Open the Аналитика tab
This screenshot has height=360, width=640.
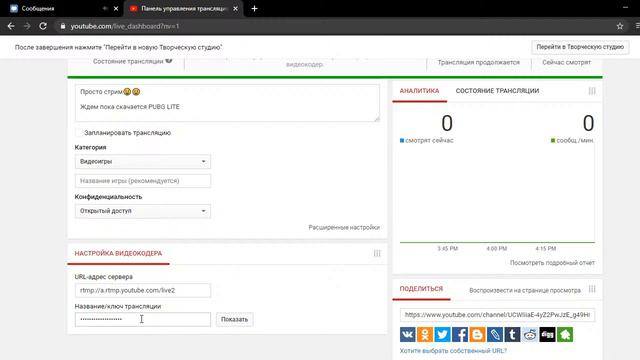[419, 91]
